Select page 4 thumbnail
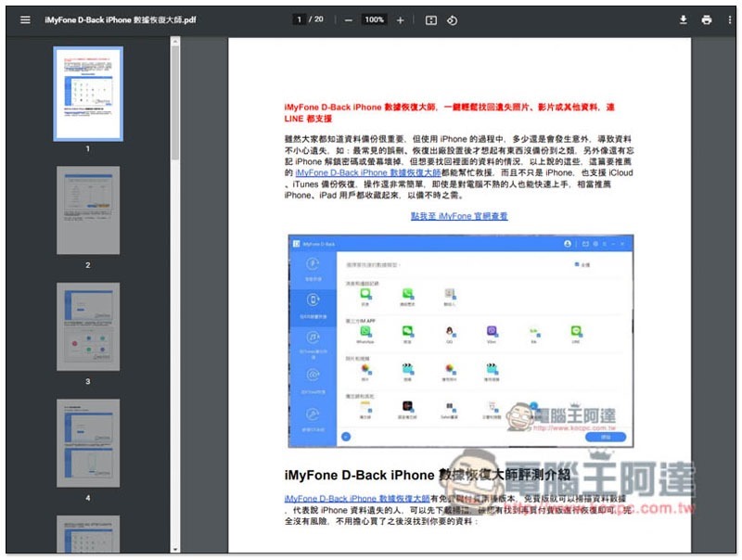742x560 pixels. [88, 443]
